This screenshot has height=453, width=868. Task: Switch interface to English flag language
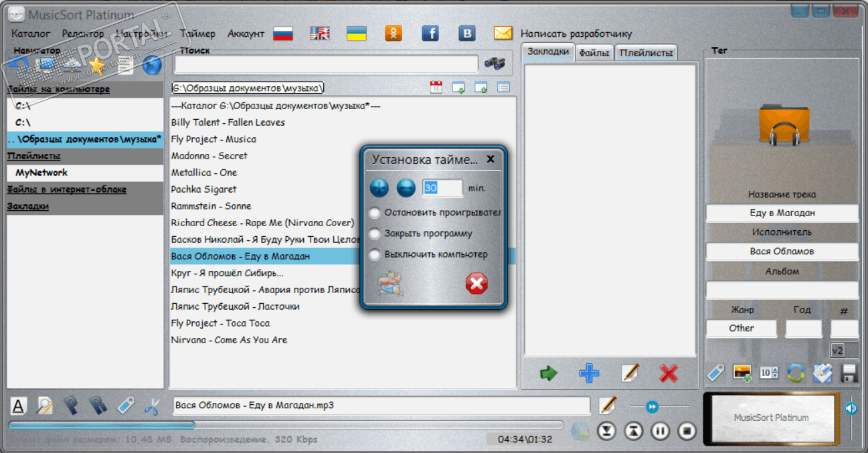tap(320, 33)
